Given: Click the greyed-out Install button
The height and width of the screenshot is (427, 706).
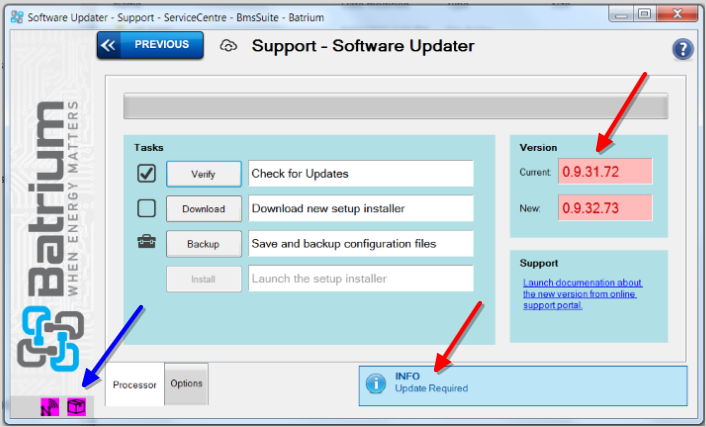Looking at the screenshot, I should point(204,279).
